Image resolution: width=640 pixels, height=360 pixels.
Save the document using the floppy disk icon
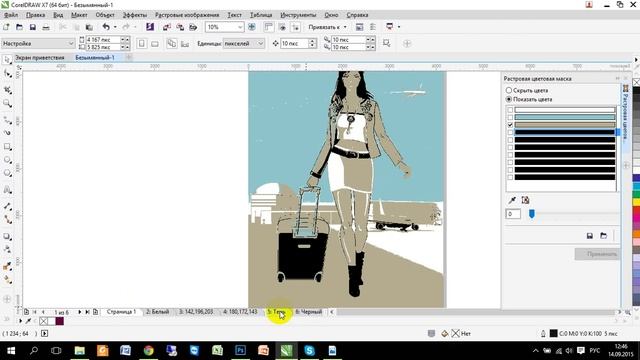point(33,27)
